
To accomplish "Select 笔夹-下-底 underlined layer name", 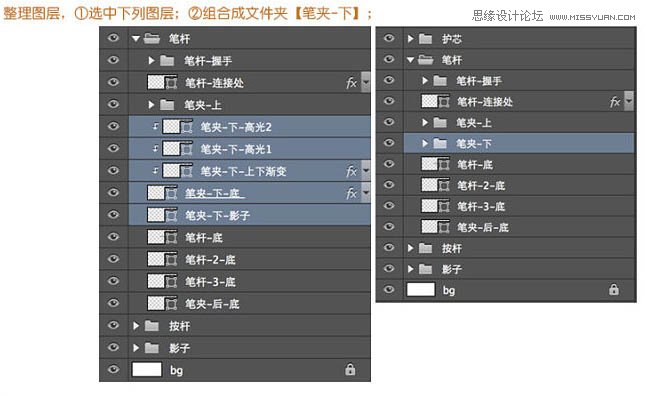I will coord(214,193).
